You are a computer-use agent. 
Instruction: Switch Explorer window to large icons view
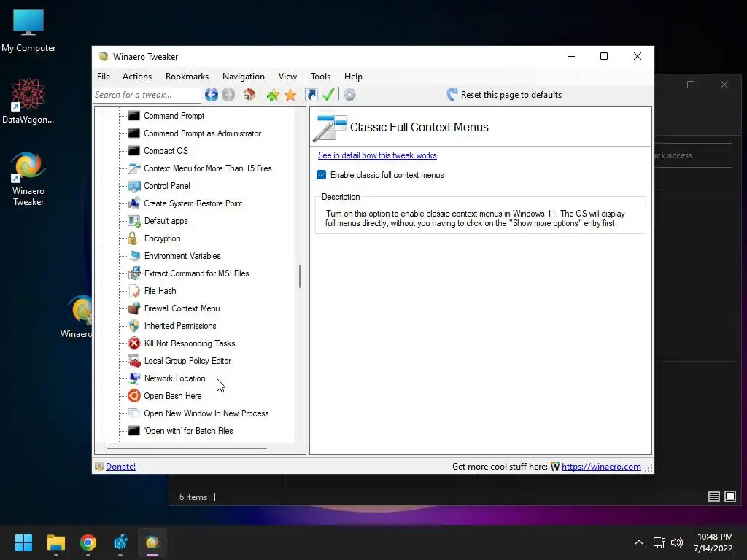(729, 497)
